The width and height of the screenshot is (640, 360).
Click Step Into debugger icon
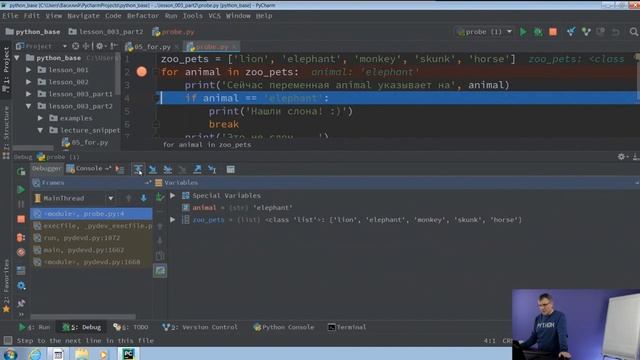(x=152, y=169)
